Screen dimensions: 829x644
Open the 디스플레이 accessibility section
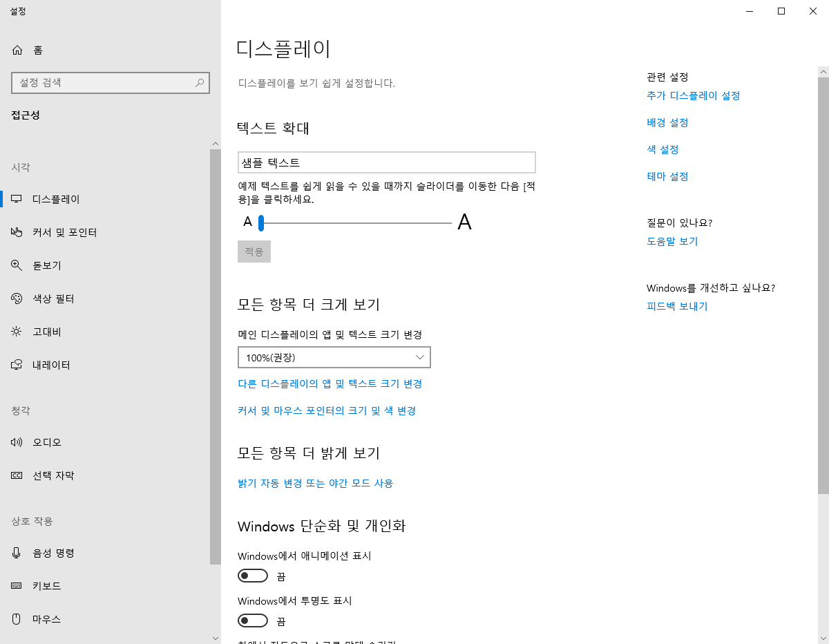[48, 198]
